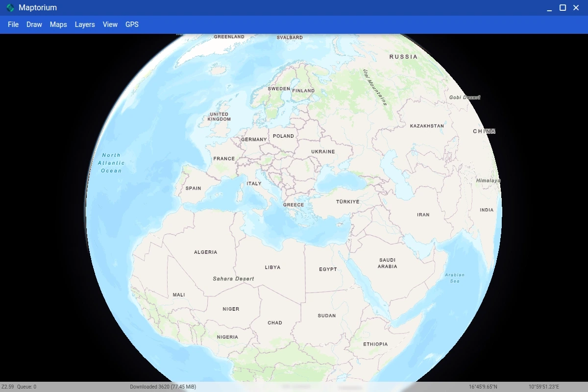Open the Draw menu
Image resolution: width=588 pixels, height=392 pixels.
tap(34, 24)
